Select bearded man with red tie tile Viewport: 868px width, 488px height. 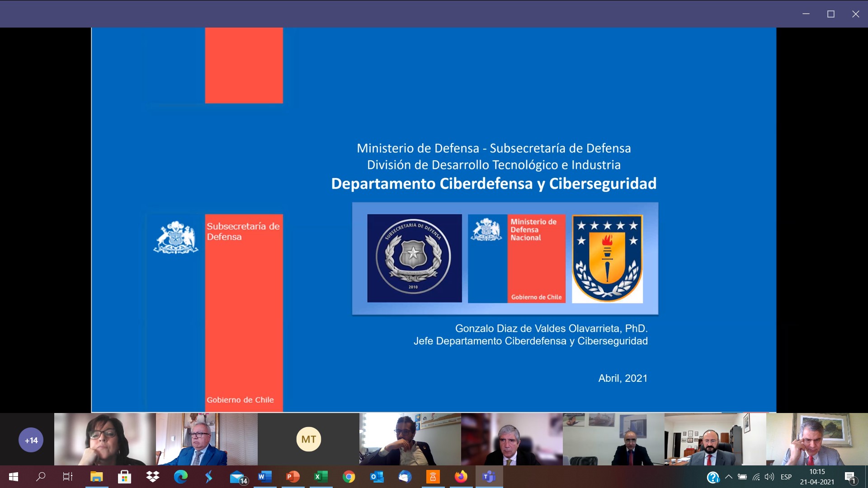click(x=715, y=439)
